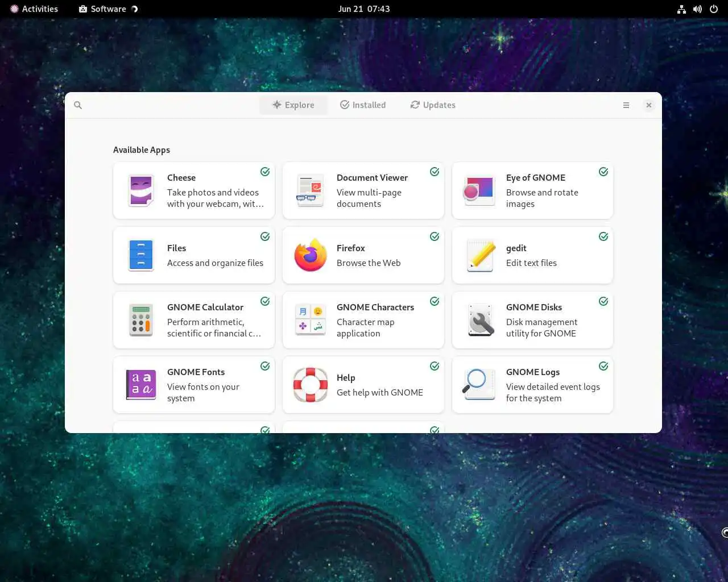Open the Software app menu in top bar
The width and height of the screenshot is (728, 582).
[108, 9]
